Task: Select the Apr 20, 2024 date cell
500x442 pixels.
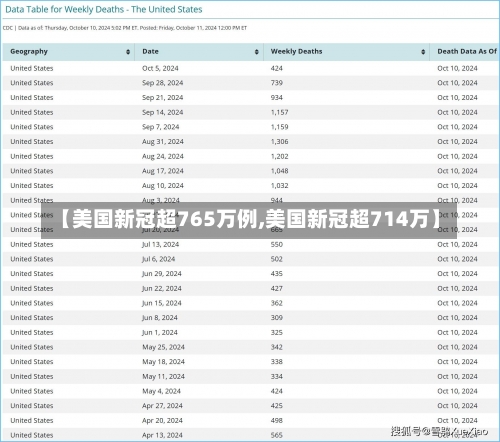Action: pyautogui.click(x=162, y=420)
